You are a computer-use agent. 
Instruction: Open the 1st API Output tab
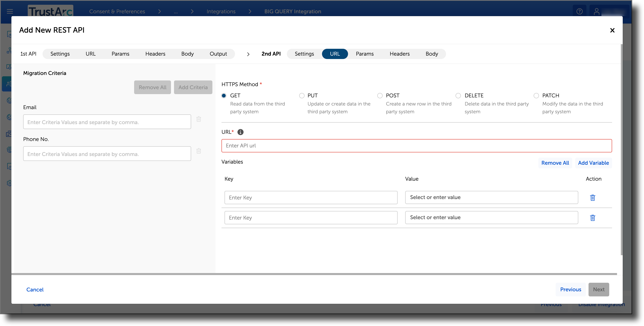coord(218,54)
